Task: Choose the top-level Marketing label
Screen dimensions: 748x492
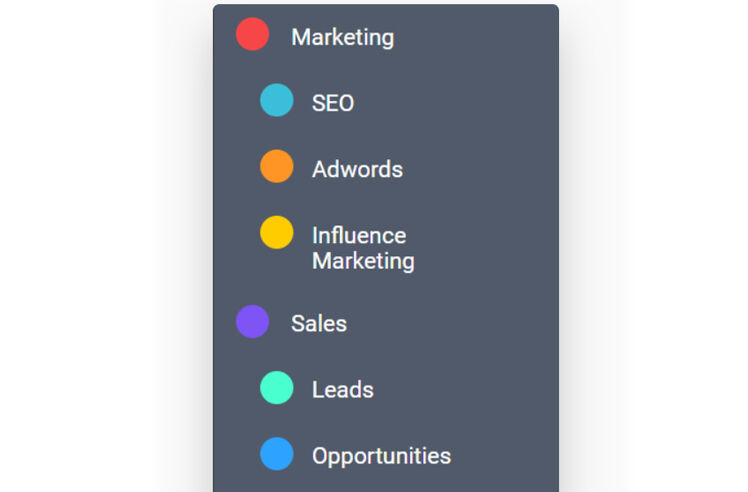Action: click(343, 38)
